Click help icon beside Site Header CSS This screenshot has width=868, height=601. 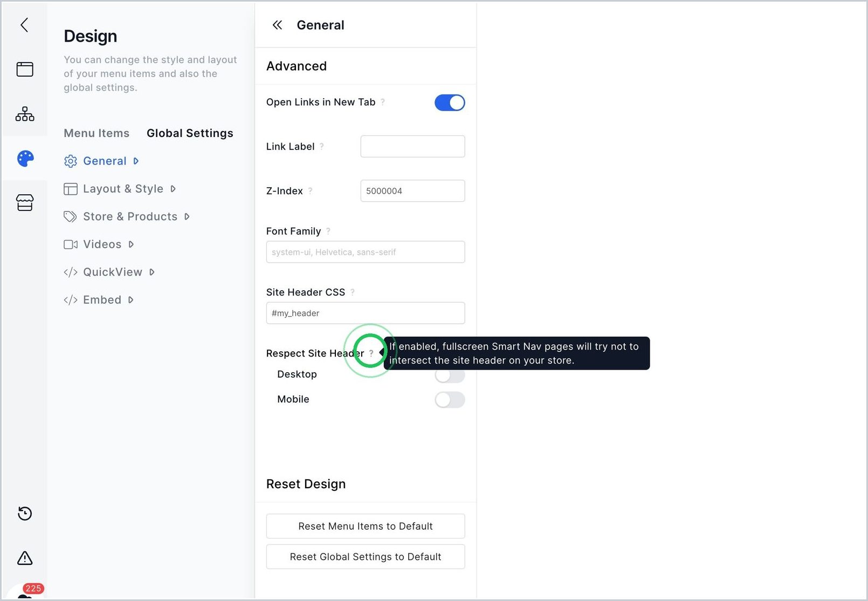353,292
